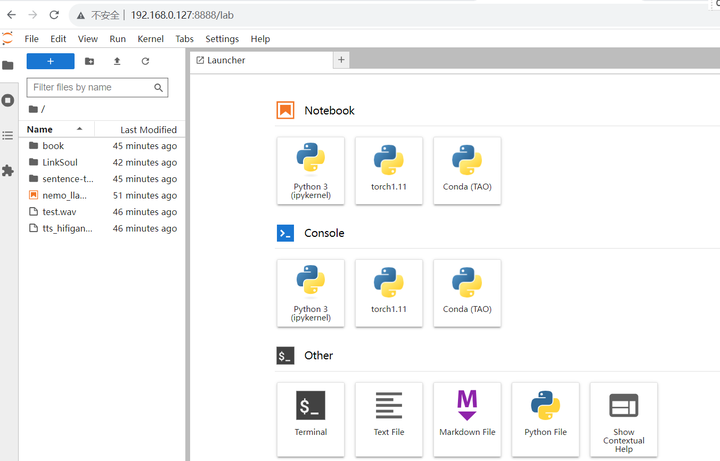The width and height of the screenshot is (720, 461).
Task: Click the not-secure warning icon in address bar
Action: [x=81, y=16]
